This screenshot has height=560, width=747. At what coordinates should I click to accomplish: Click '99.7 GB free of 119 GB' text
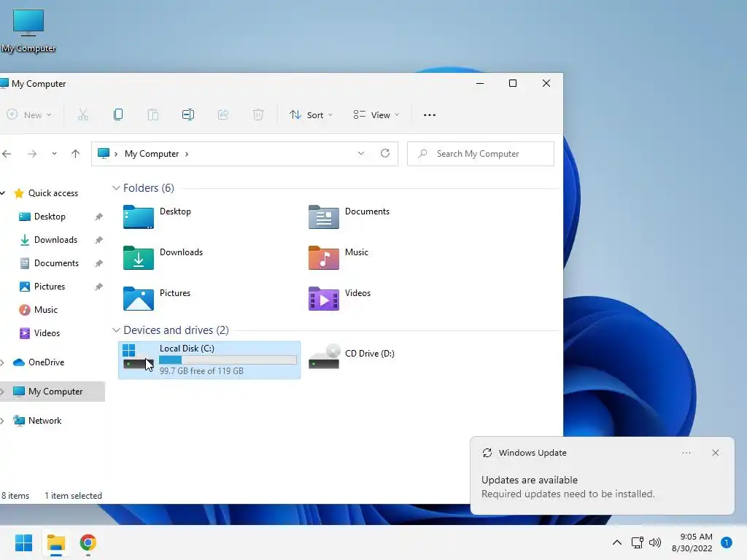[x=201, y=371]
